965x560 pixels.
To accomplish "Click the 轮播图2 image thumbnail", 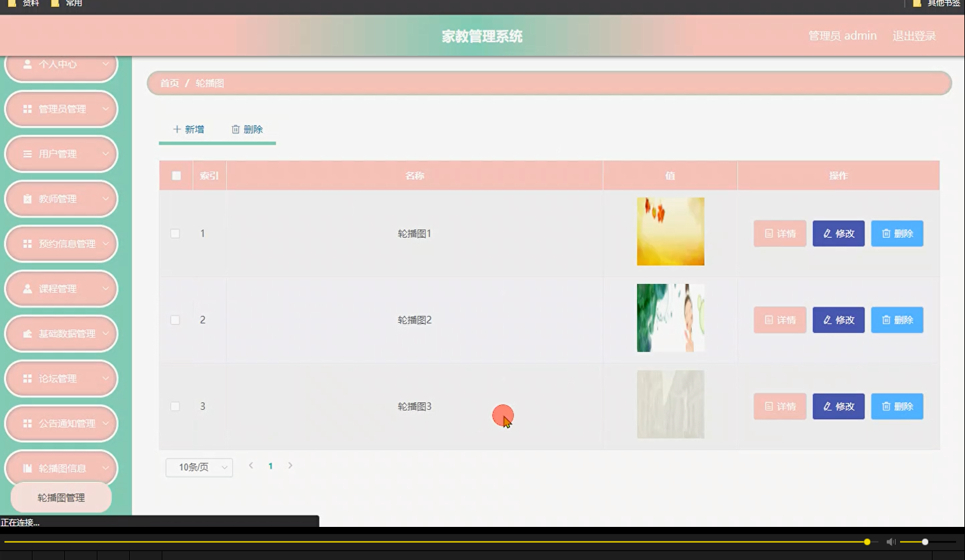I will coord(670,318).
